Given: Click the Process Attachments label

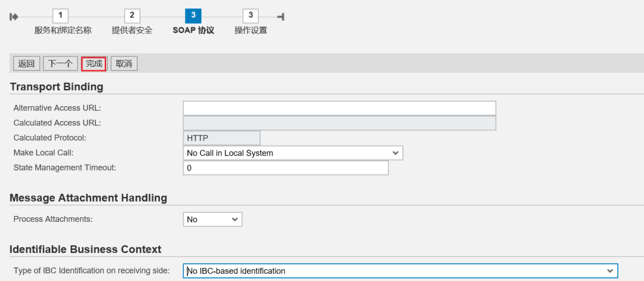Looking at the screenshot, I should tap(53, 219).
